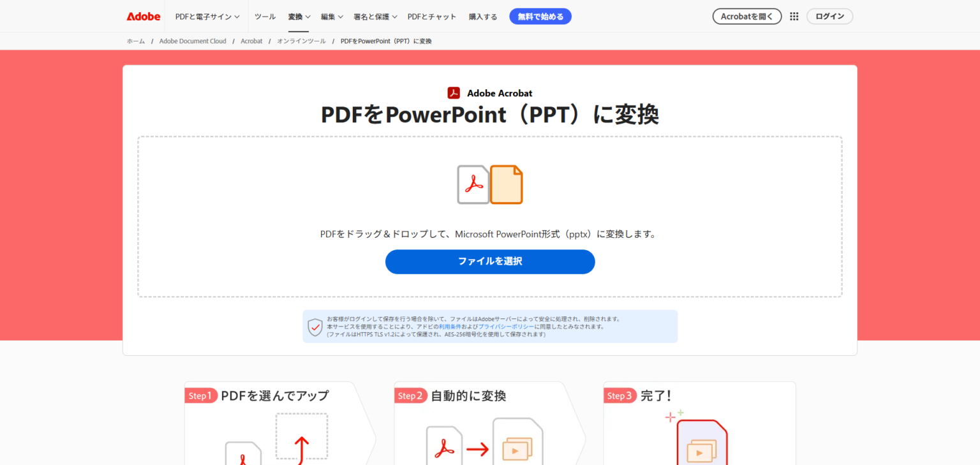Click the PDF file icon in the upload dropzone

472,185
